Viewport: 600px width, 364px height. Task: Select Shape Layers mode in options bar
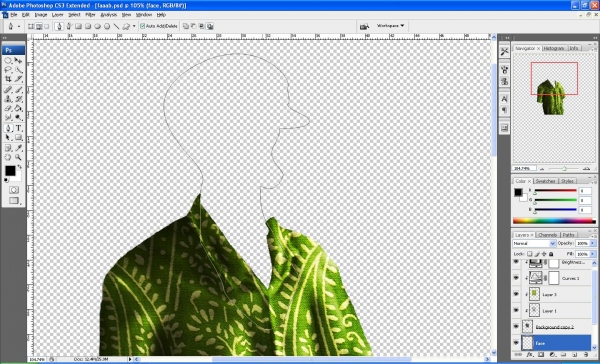click(x=31, y=26)
